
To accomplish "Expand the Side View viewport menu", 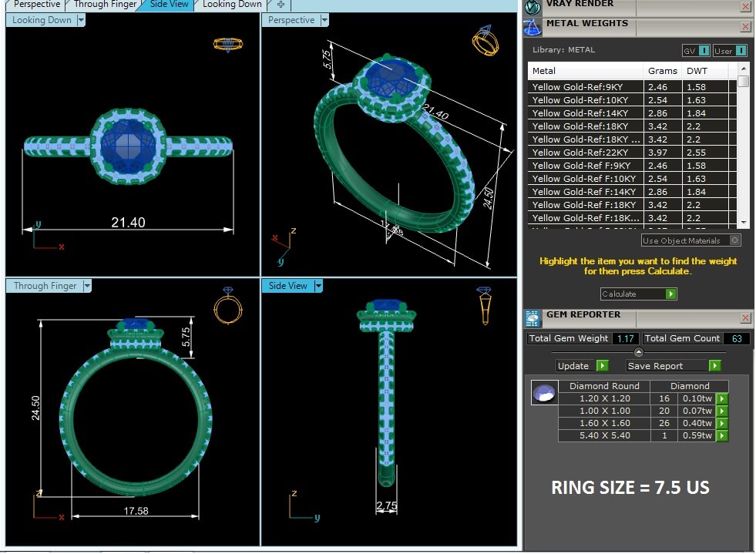I will tap(318, 286).
